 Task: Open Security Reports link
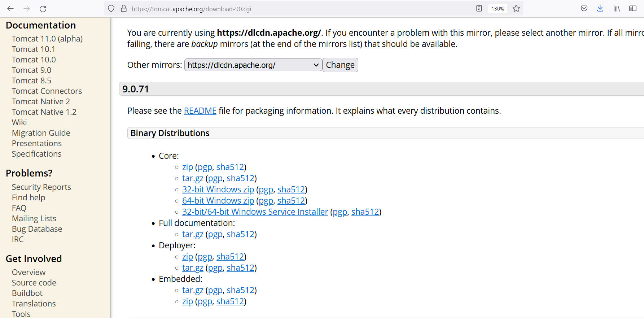pos(41,187)
